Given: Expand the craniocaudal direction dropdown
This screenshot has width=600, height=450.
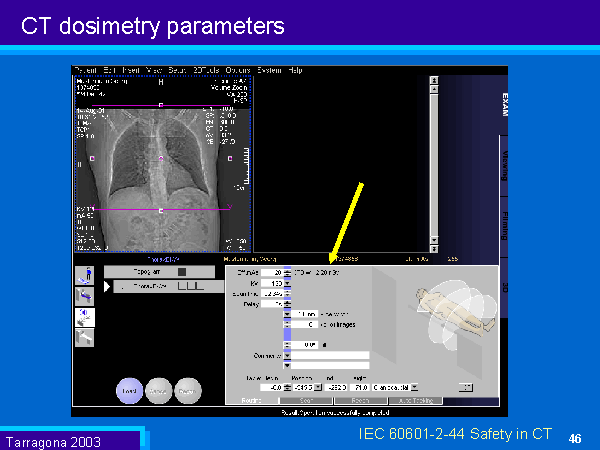Looking at the screenshot, I should (x=414, y=386).
